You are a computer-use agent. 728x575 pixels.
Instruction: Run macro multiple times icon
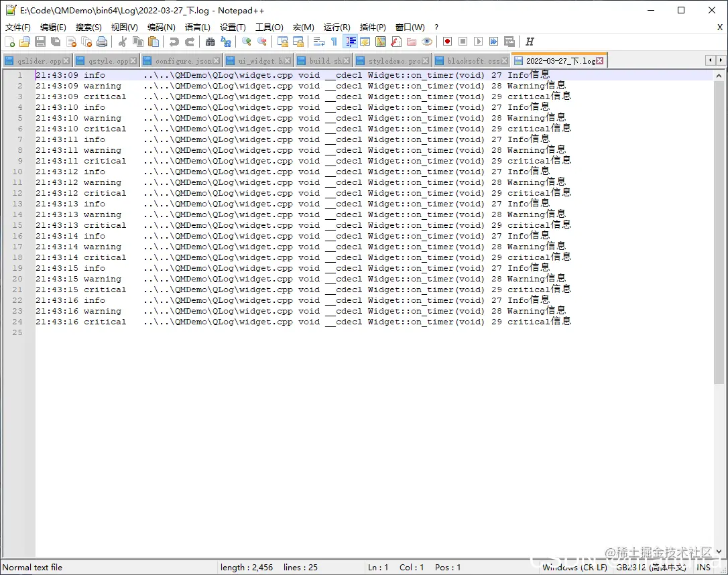pos(493,42)
